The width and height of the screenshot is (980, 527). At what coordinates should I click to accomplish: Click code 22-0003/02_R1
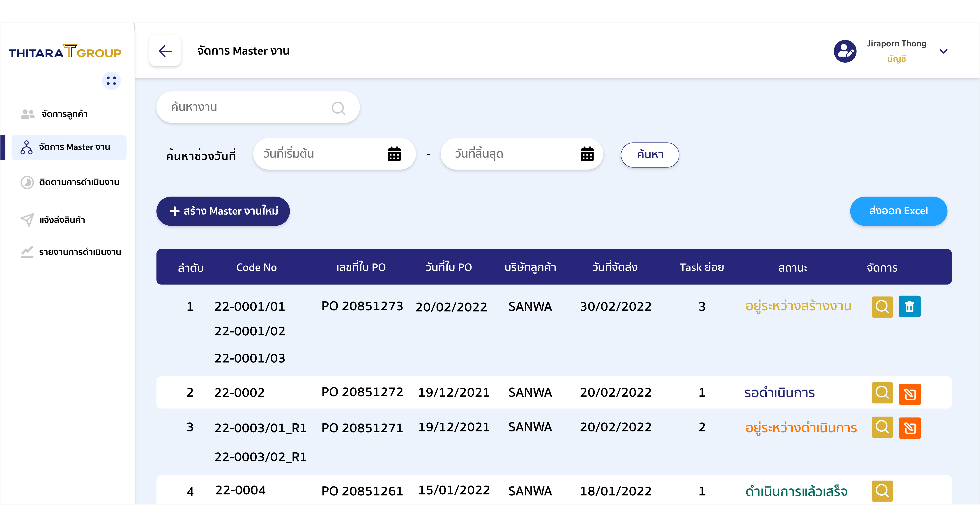tap(260, 457)
